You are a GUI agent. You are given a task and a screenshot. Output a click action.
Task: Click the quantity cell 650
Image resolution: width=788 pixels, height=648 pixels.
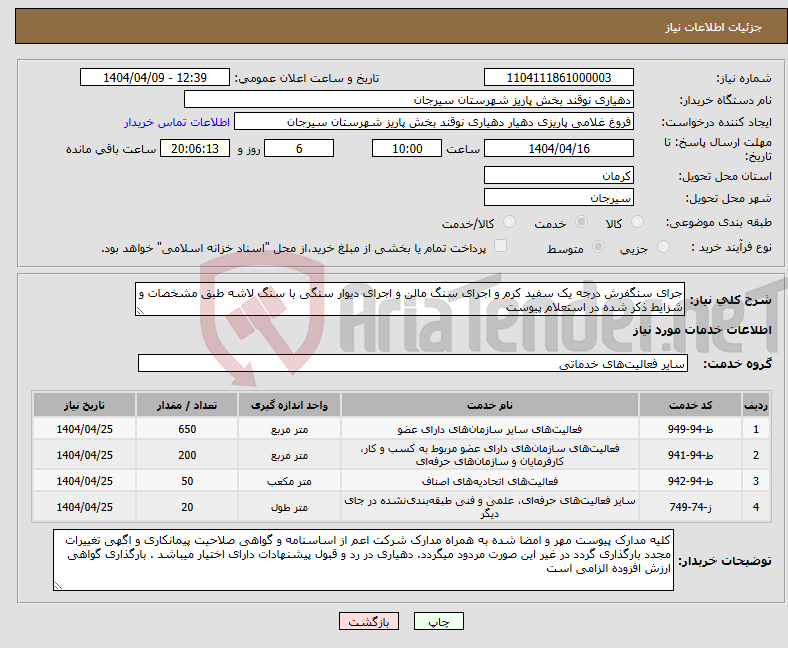point(187,429)
